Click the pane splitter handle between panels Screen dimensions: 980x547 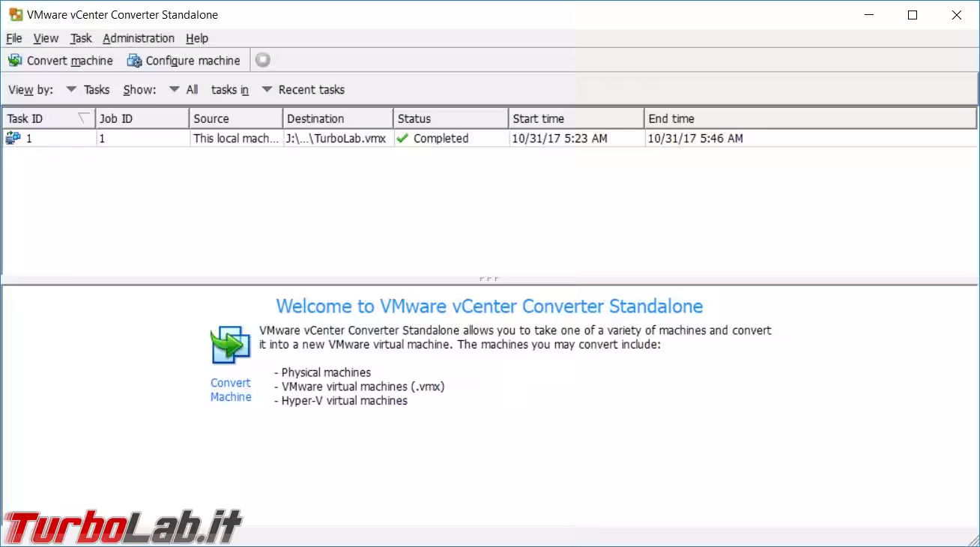[489, 279]
